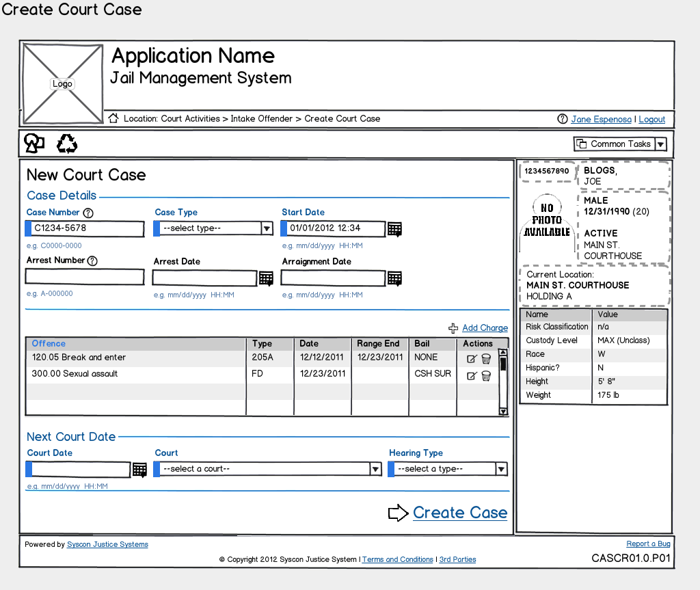
Task: Open the Arrest Date calendar picker
Action: tap(266, 278)
